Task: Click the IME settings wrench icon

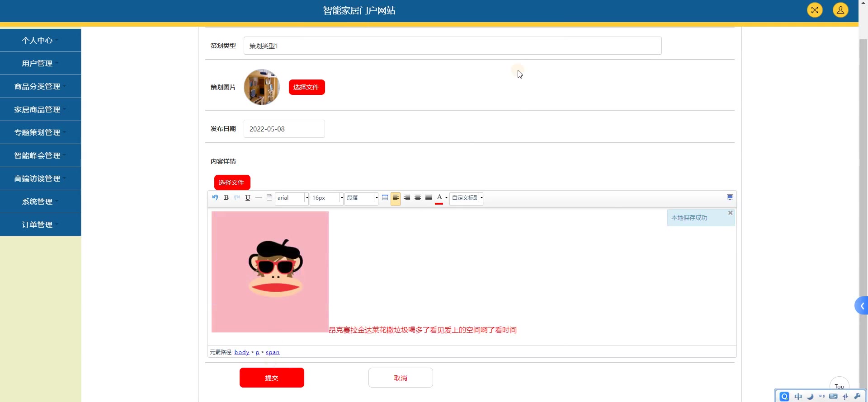Action: 857,396
